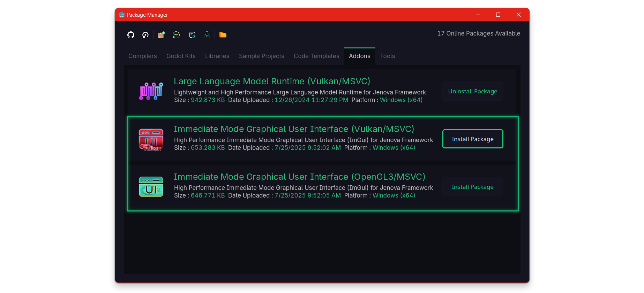Screen dimensions: 644x293
Task: Click the 653.283 KB size value
Action: 208,148
